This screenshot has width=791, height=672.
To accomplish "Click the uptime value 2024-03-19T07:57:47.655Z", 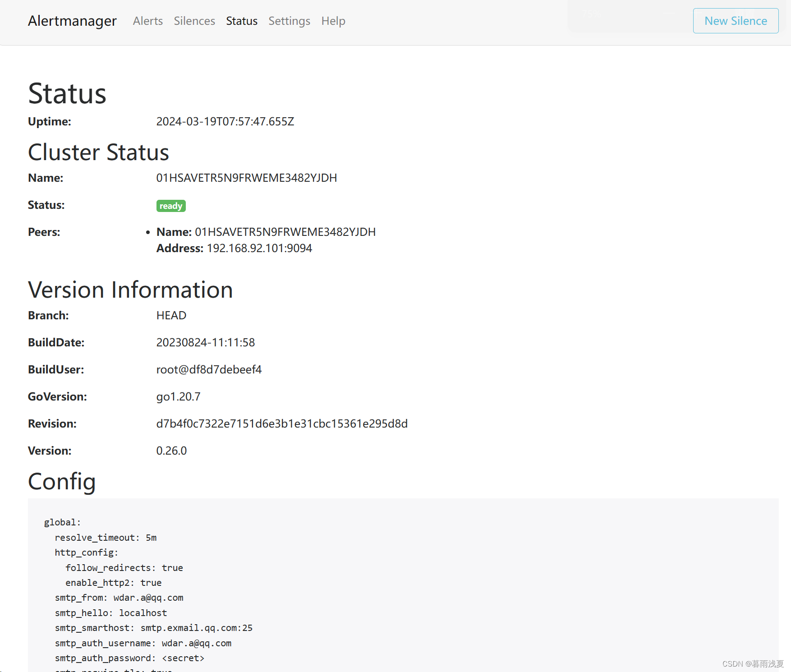I will coord(225,121).
